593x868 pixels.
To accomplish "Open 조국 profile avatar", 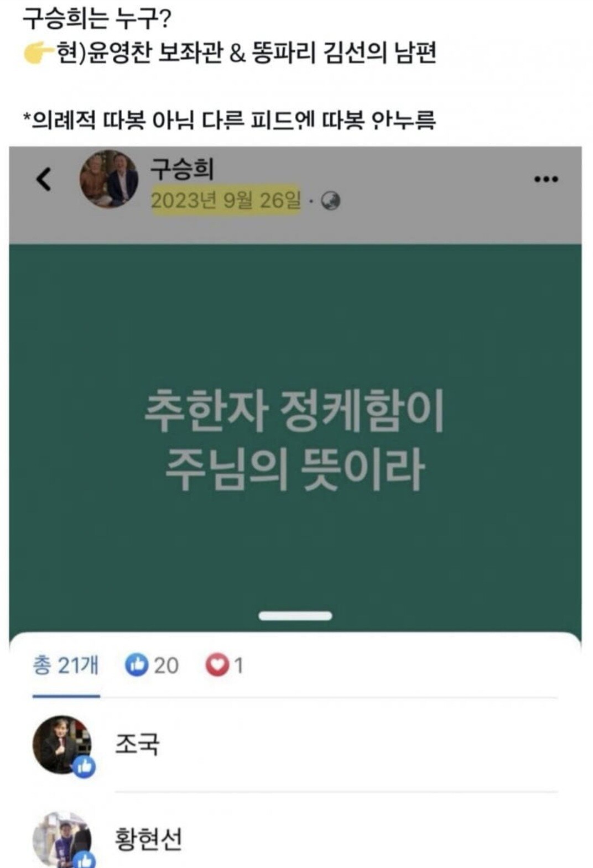I will coord(62,744).
